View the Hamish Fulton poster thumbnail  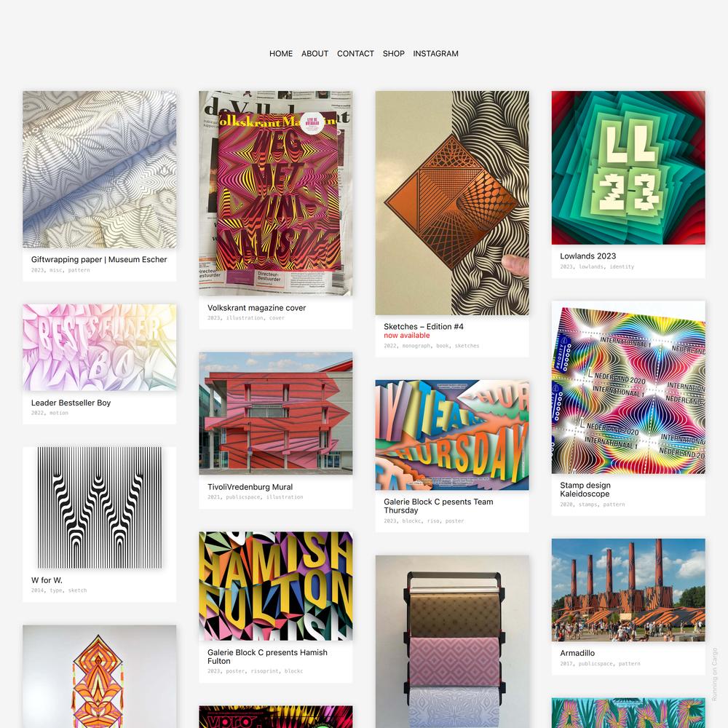(276, 586)
